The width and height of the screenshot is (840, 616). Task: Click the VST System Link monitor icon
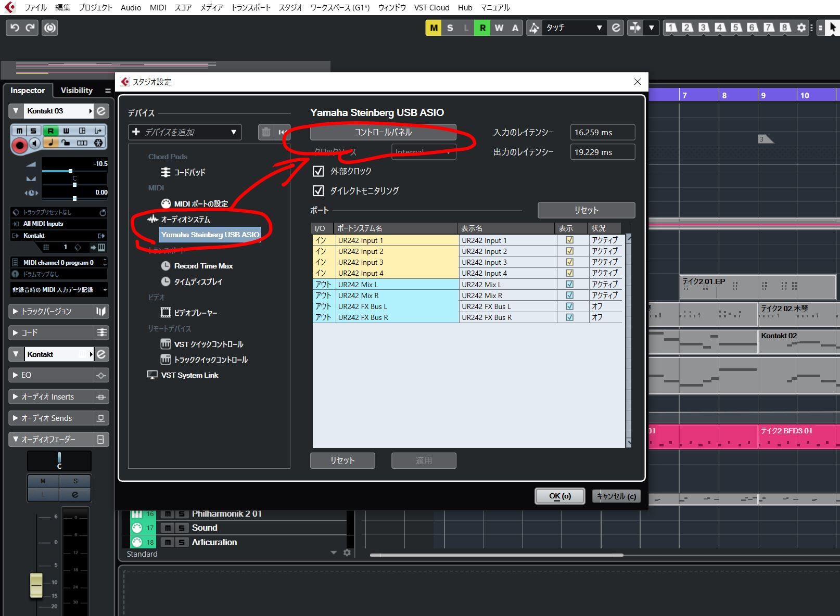click(152, 375)
